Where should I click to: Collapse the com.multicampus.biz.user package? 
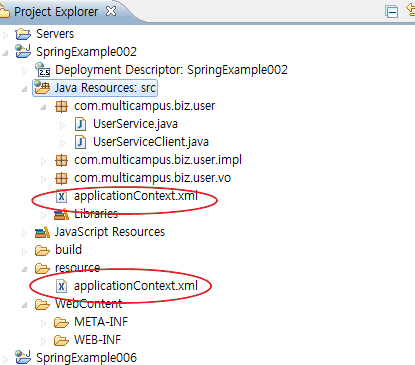pyautogui.click(x=43, y=107)
